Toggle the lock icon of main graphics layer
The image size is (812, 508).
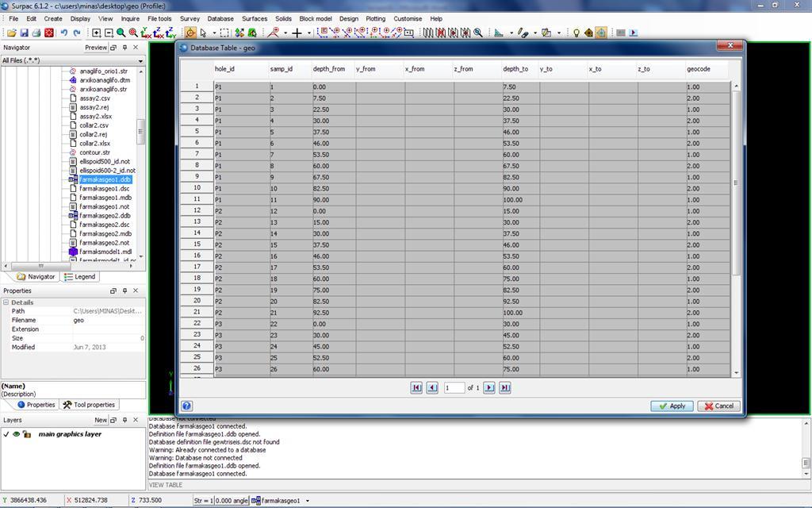(27, 434)
